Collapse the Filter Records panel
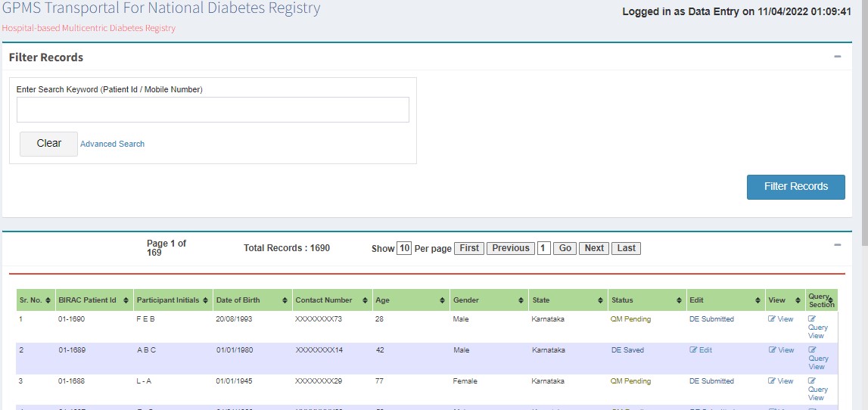The width and height of the screenshot is (868, 410). click(x=837, y=57)
